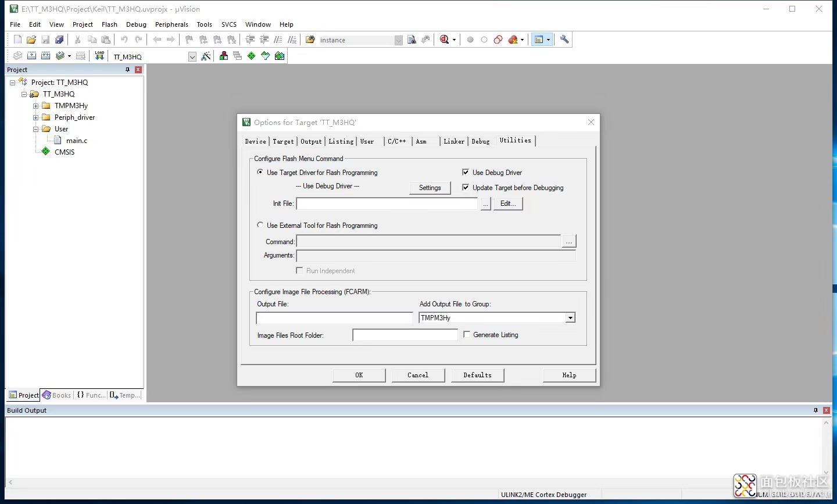Click the Pack Installer icon
Viewport: 837px width, 504px height.
(x=280, y=56)
